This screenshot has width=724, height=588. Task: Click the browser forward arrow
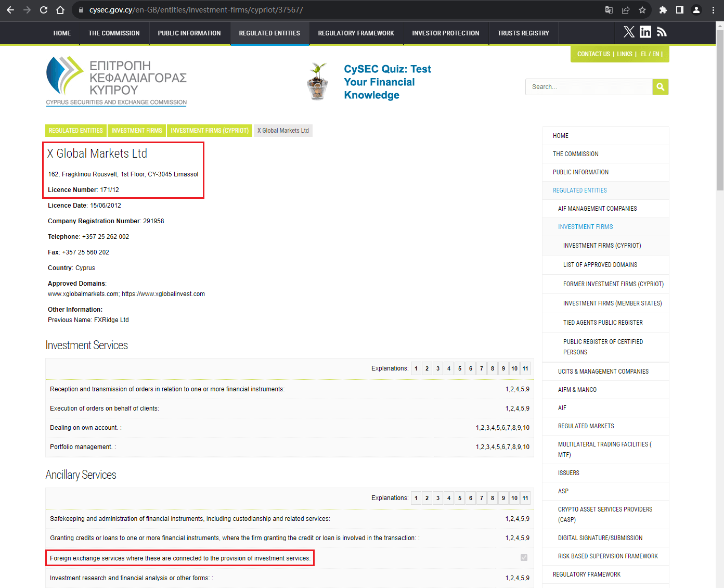click(27, 10)
